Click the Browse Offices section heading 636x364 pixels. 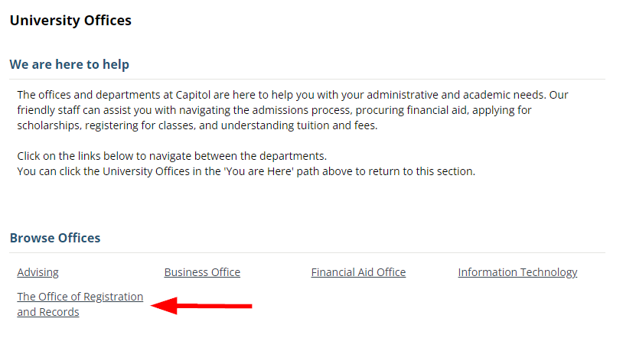(x=55, y=238)
